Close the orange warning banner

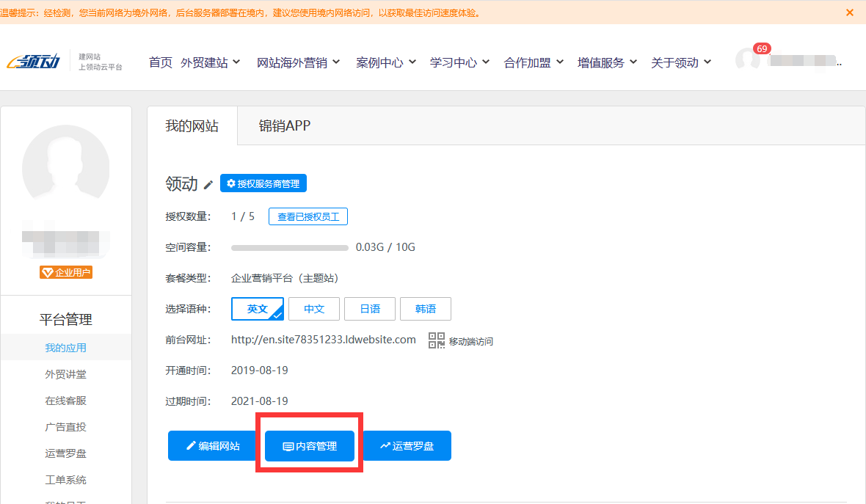coord(850,12)
